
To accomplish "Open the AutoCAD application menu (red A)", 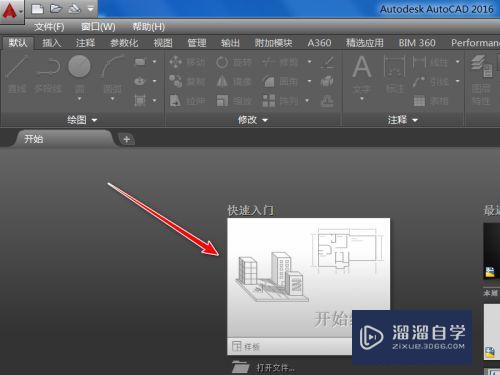I will tap(10, 11).
